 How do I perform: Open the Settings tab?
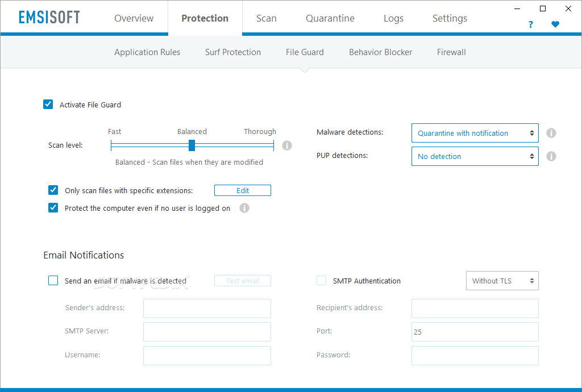(x=450, y=18)
